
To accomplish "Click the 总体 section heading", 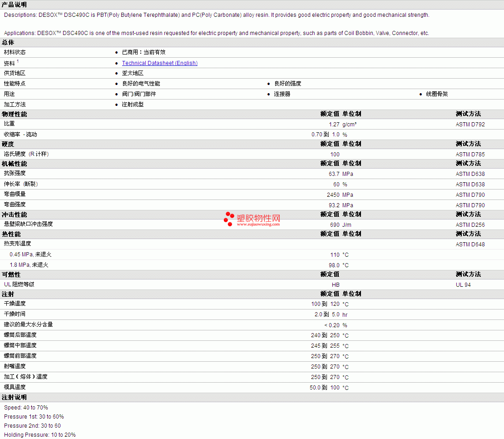I will click(8, 42).
